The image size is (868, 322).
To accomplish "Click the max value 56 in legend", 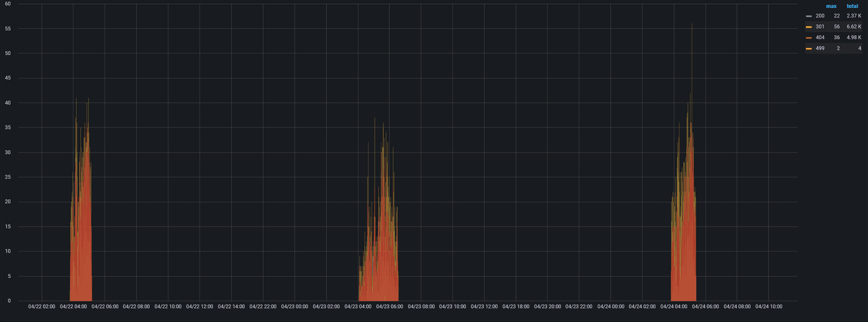I will tap(836, 27).
